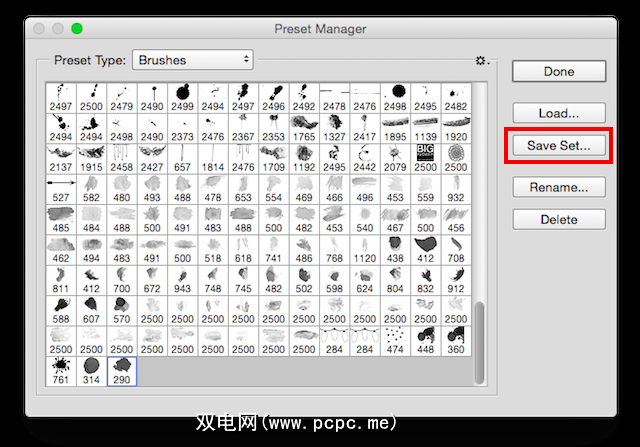Click the Save Set... button
Viewport: 640px width, 447px height.
pyautogui.click(x=559, y=145)
